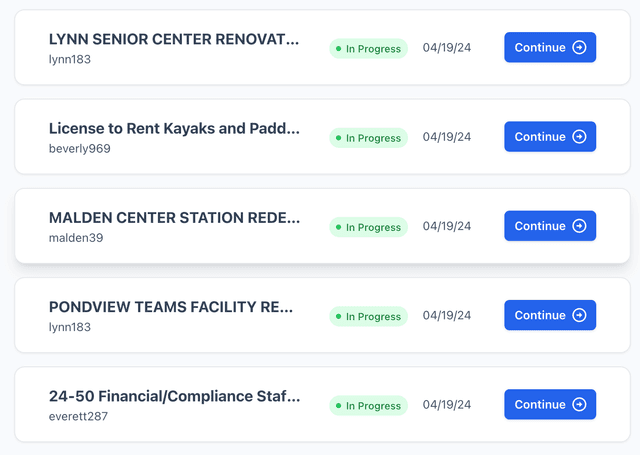Continue the PONDVIEW TEAMS FACILITY item
Viewport: 640px width, 455px height.
549,315
